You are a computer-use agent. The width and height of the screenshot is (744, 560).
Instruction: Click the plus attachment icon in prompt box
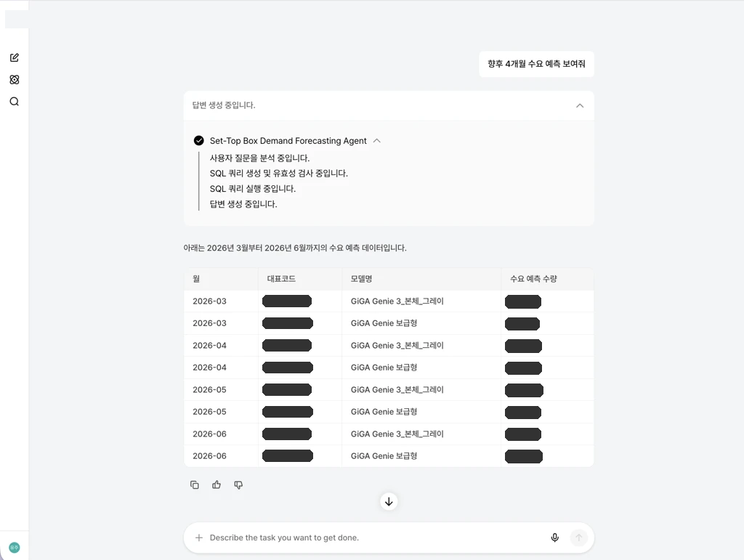click(199, 537)
